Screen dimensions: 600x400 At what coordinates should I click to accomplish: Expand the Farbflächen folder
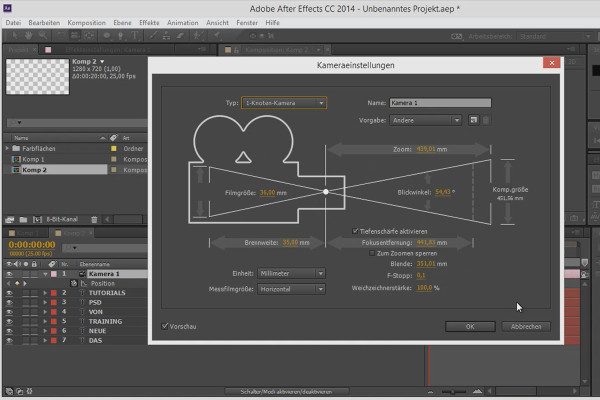tap(7, 148)
